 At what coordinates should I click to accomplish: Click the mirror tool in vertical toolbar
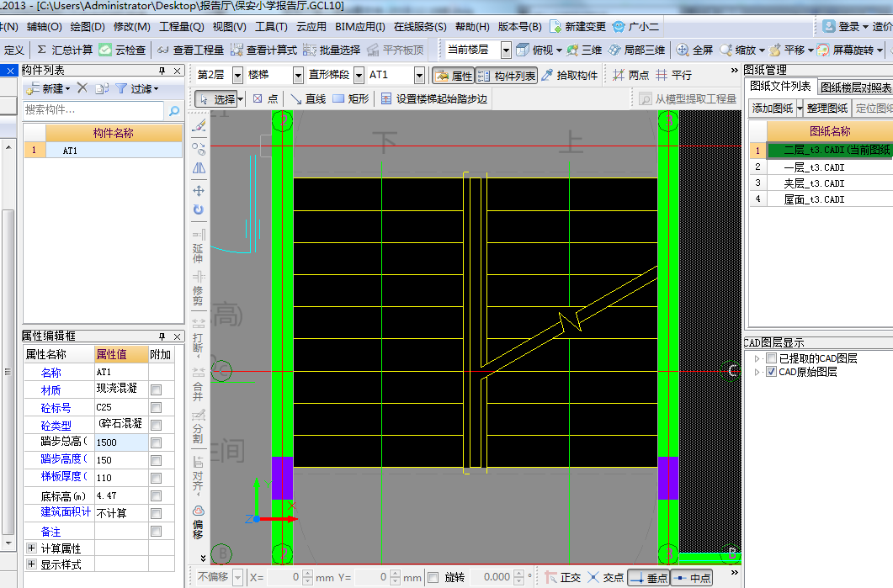(199, 168)
